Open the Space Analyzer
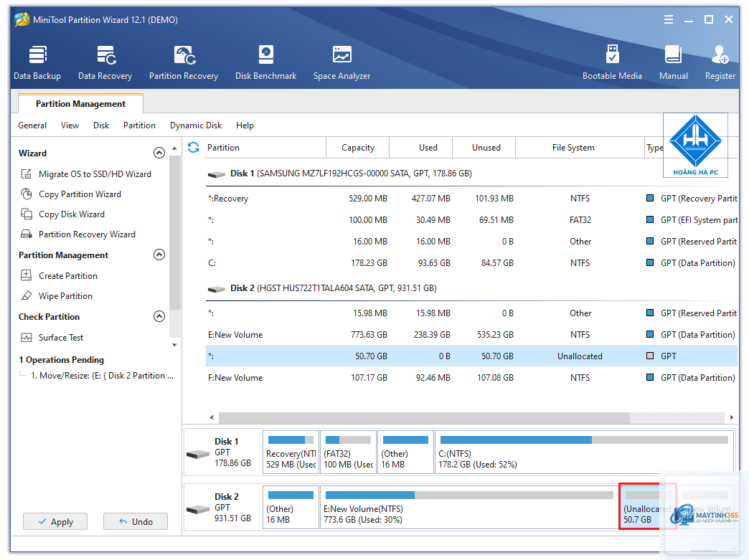Image resolution: width=749 pixels, height=560 pixels. (x=341, y=62)
